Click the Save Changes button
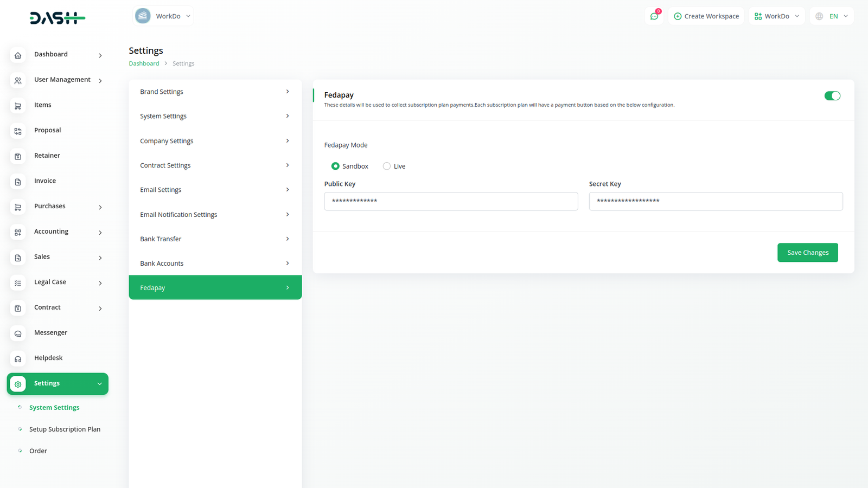This screenshot has width=868, height=488. (807, 253)
